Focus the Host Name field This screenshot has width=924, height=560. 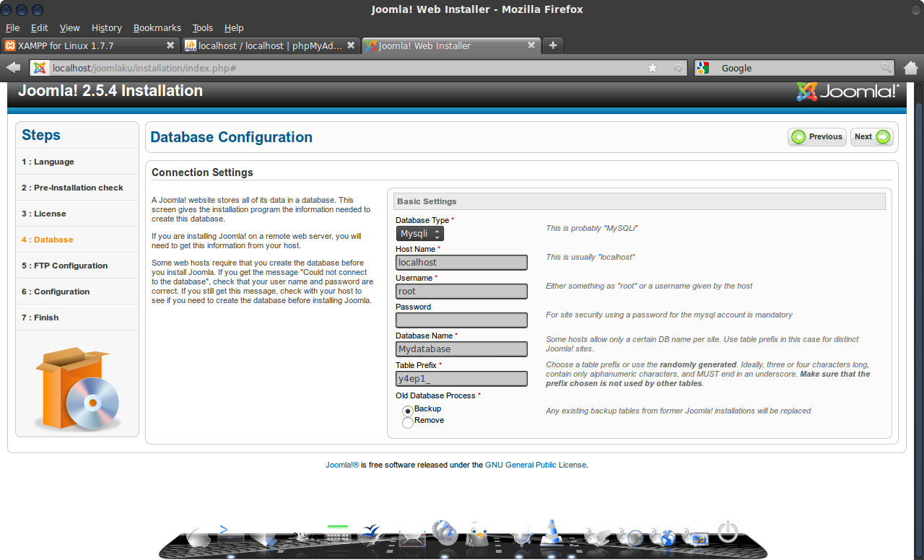pyautogui.click(x=461, y=263)
